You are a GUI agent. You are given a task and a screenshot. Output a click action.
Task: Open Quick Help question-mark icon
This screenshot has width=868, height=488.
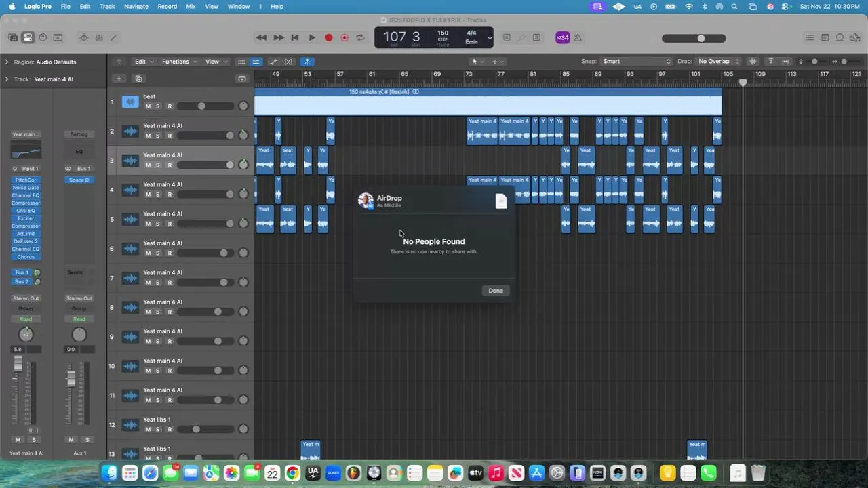pyautogui.click(x=43, y=37)
